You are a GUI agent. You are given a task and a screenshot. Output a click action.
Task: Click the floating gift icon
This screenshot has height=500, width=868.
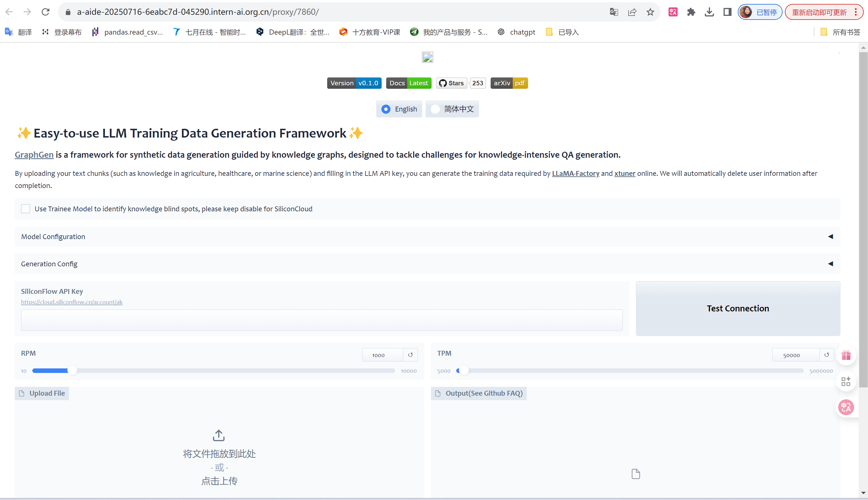click(x=846, y=355)
